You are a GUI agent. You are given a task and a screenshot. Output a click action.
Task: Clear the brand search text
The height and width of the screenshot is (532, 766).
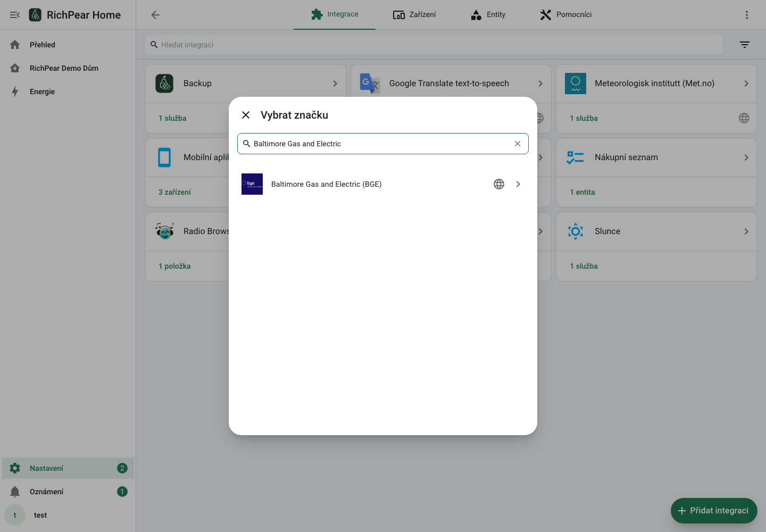click(x=518, y=144)
